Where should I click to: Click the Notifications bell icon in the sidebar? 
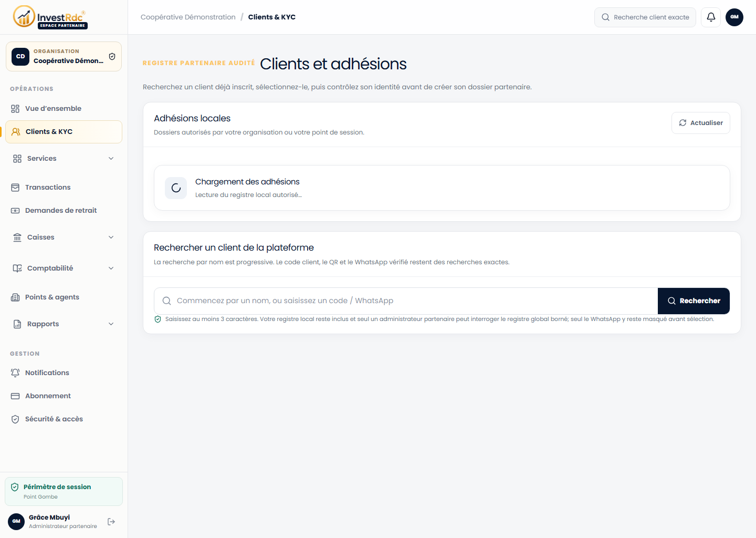pos(15,373)
